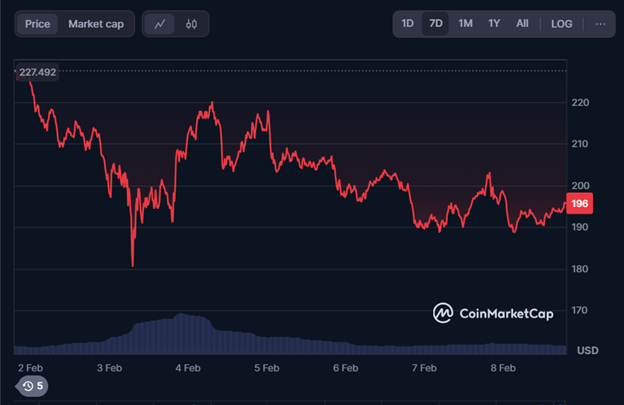Click the USD currency label
The width and height of the screenshot is (624, 405).
588,351
